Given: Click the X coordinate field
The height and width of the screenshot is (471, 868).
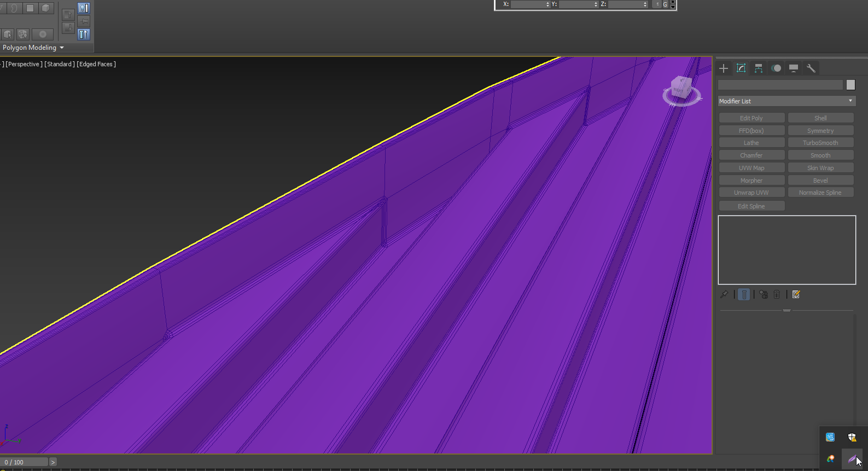Looking at the screenshot, I should [528, 4].
